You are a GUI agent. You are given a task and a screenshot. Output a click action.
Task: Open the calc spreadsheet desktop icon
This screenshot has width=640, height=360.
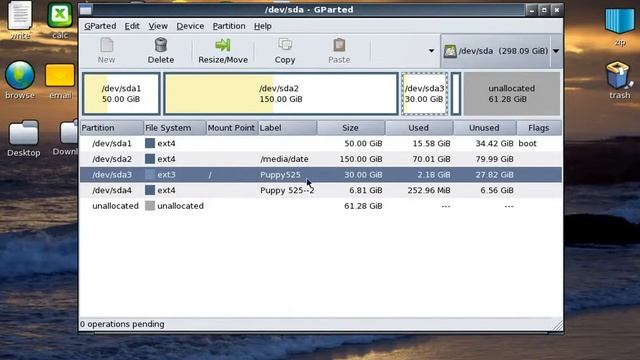pos(60,15)
